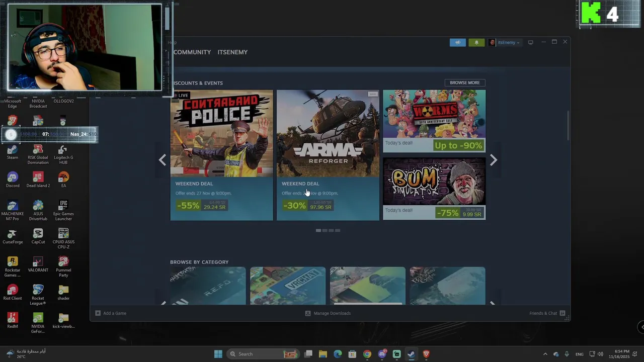The height and width of the screenshot is (362, 644).
Task: Open Steam announcements megaphone button
Action: pyautogui.click(x=457, y=42)
